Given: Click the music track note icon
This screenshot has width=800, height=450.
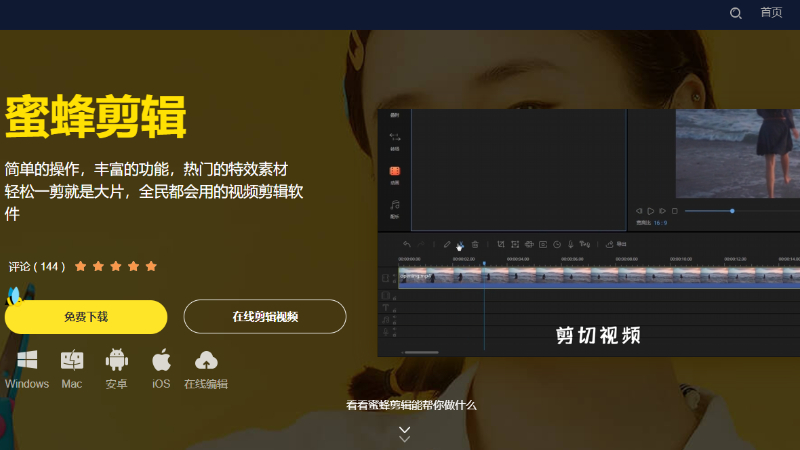Looking at the screenshot, I should pos(386,320).
